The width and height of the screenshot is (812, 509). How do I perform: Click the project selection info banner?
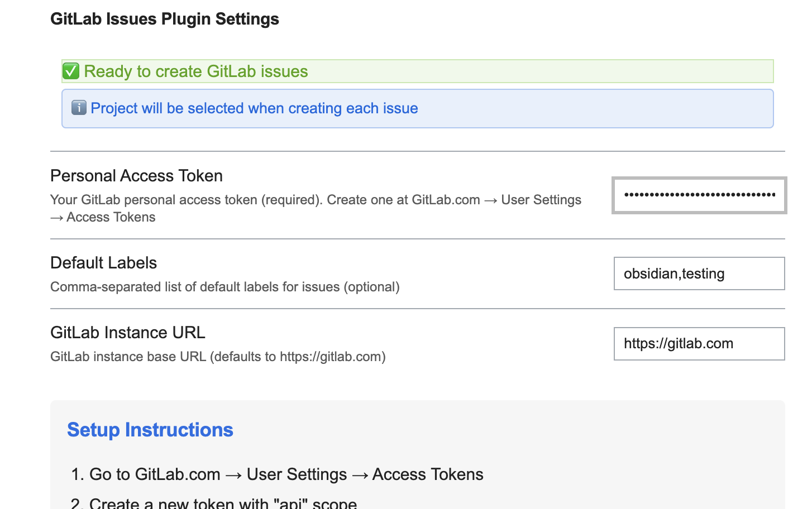tap(418, 108)
